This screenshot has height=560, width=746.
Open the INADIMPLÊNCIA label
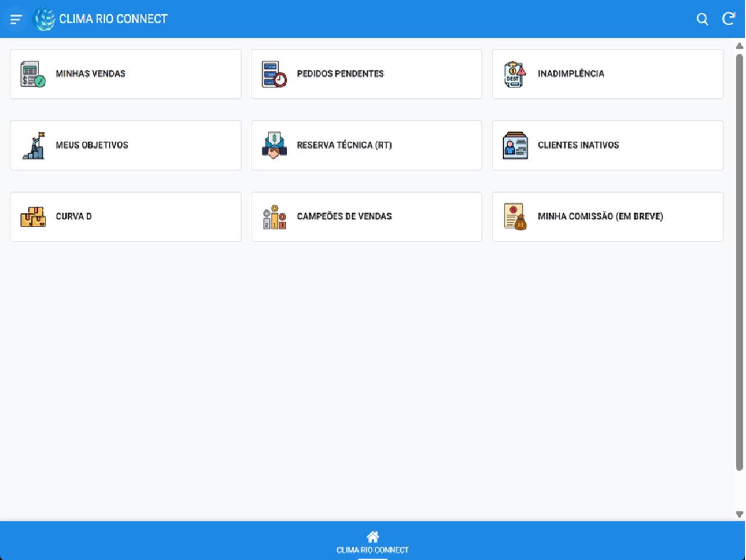click(x=571, y=74)
